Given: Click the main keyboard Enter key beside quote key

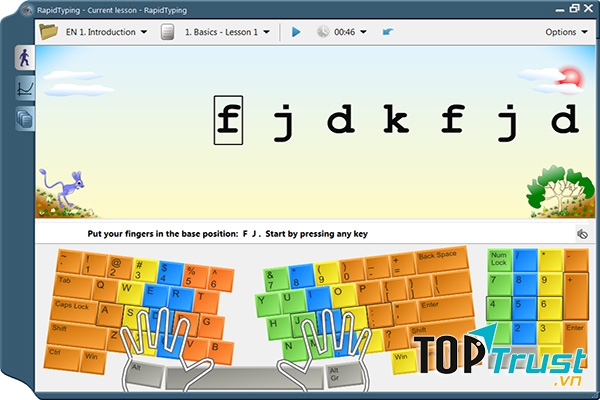Looking at the screenshot, I should (445, 309).
